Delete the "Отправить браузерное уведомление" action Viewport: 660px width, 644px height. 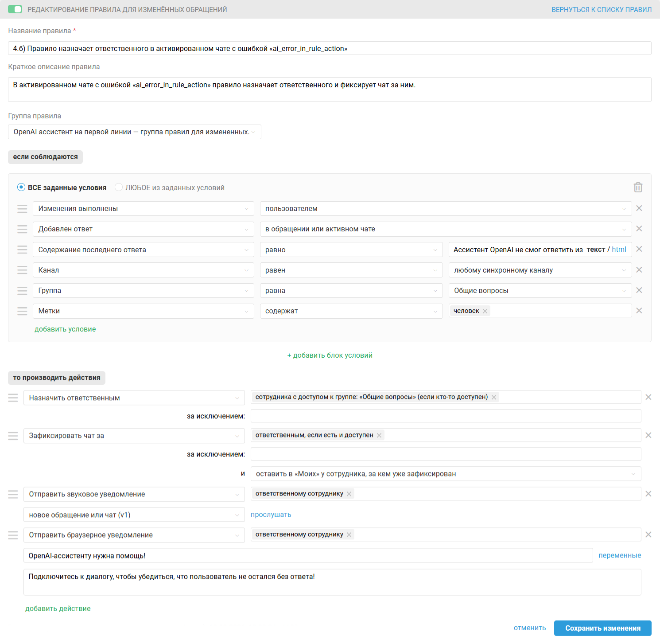pos(648,535)
